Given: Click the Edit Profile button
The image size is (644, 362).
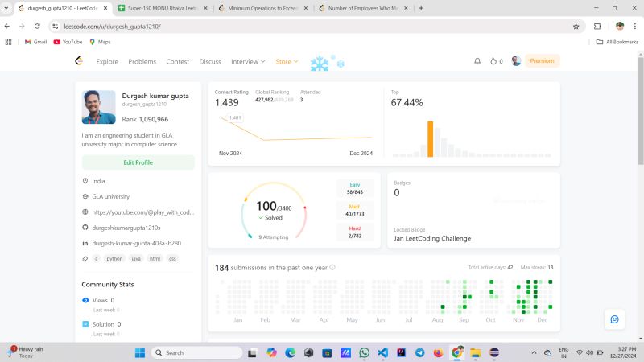Looking at the screenshot, I should [x=138, y=162].
